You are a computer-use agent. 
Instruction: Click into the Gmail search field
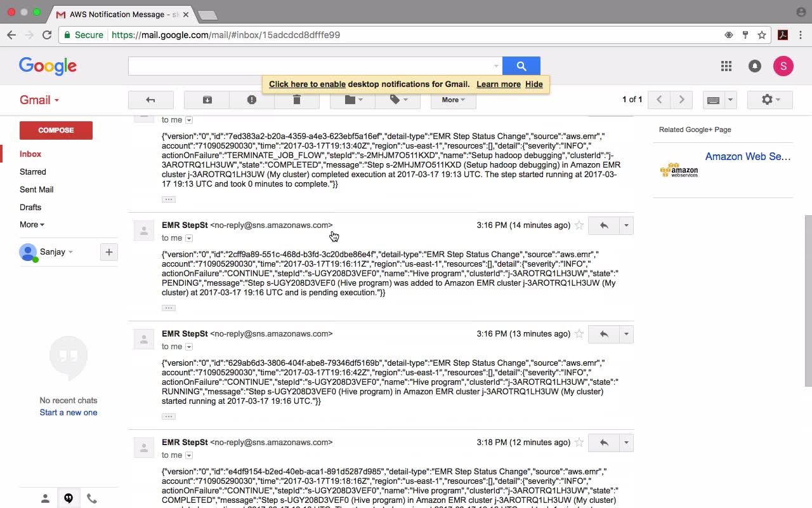coord(315,66)
